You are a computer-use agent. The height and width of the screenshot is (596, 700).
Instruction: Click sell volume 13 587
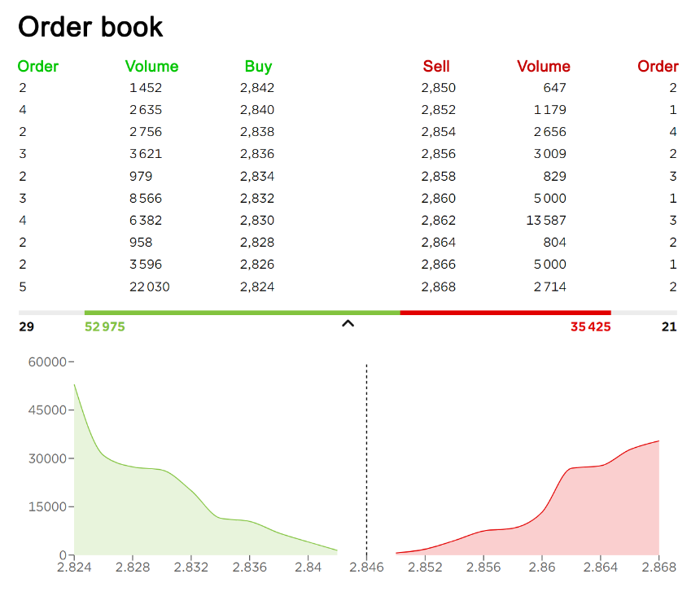546,221
